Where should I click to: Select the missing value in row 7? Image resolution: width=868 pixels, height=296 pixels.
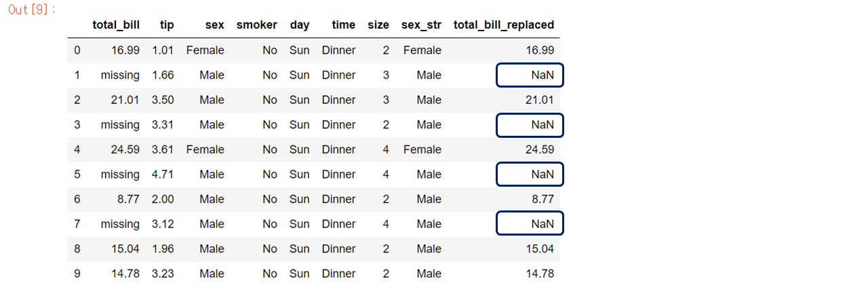[x=120, y=224]
